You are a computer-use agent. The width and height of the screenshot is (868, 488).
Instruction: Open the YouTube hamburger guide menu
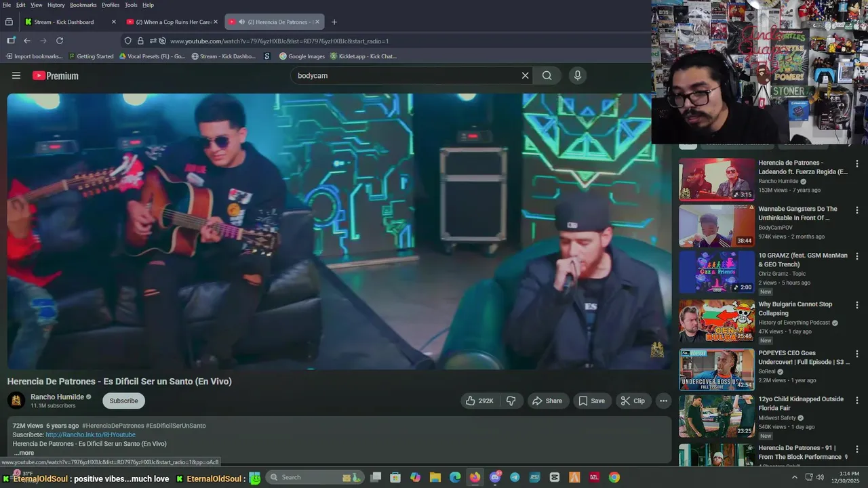coord(16,76)
